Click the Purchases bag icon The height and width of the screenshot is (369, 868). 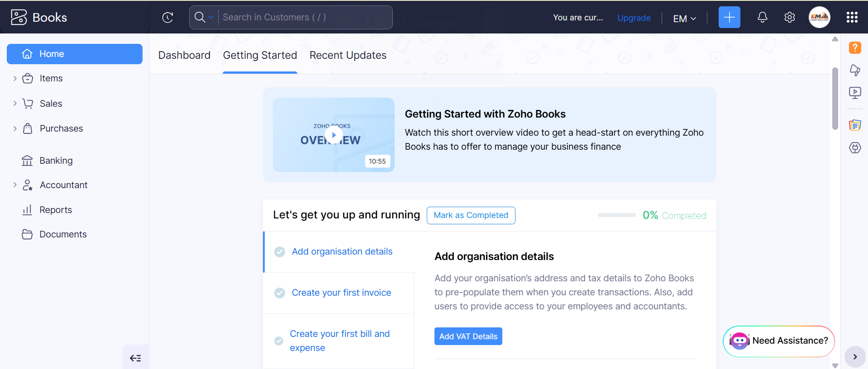coord(28,128)
